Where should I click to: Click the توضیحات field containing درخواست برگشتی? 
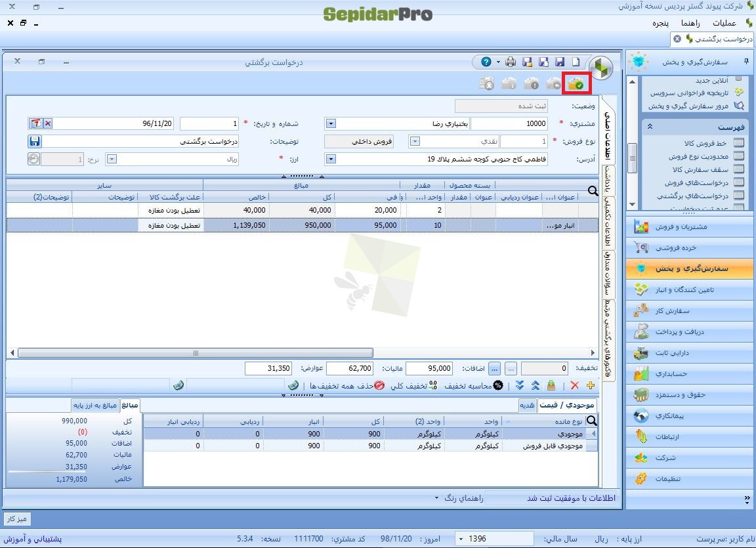point(141,142)
